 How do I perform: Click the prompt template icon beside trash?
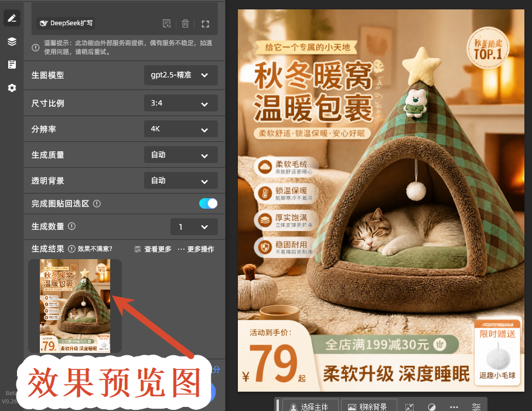point(166,23)
